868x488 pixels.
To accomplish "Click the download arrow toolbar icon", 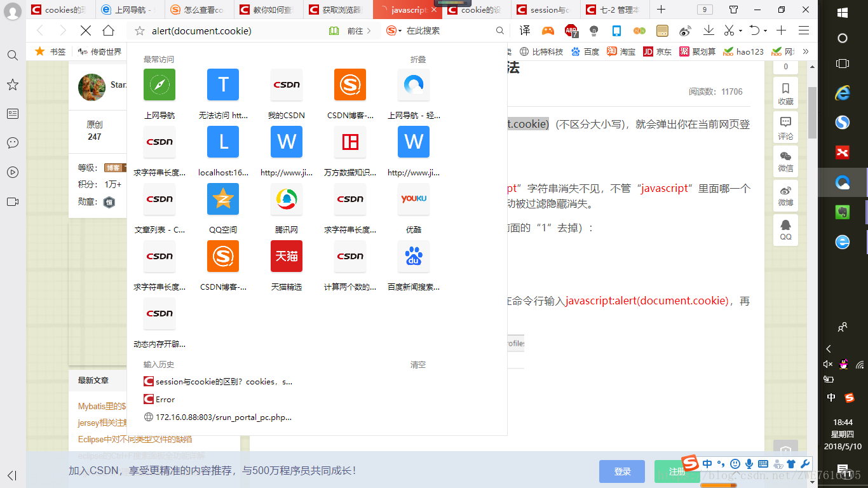I will pyautogui.click(x=708, y=30).
